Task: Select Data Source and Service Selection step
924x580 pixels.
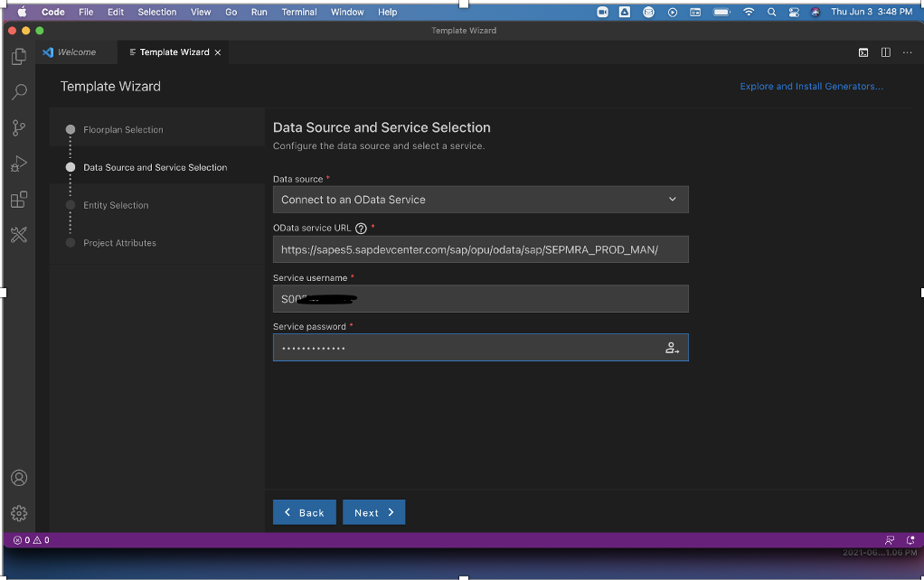Action: pos(155,167)
